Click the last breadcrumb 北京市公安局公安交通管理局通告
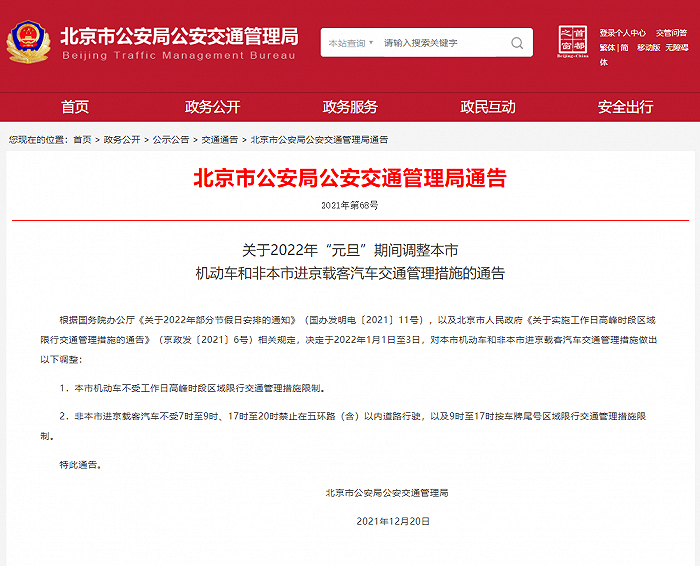Viewport: 700px width, 566px height. (x=319, y=140)
